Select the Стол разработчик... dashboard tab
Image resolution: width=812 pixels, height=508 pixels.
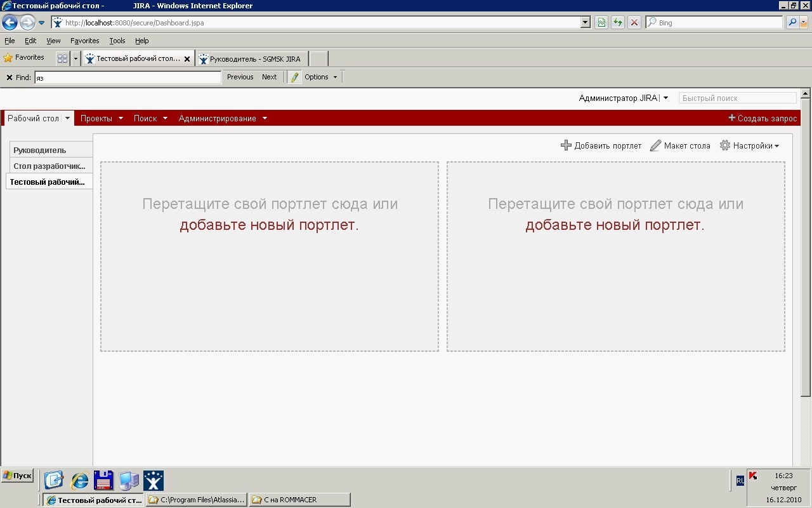tap(51, 166)
